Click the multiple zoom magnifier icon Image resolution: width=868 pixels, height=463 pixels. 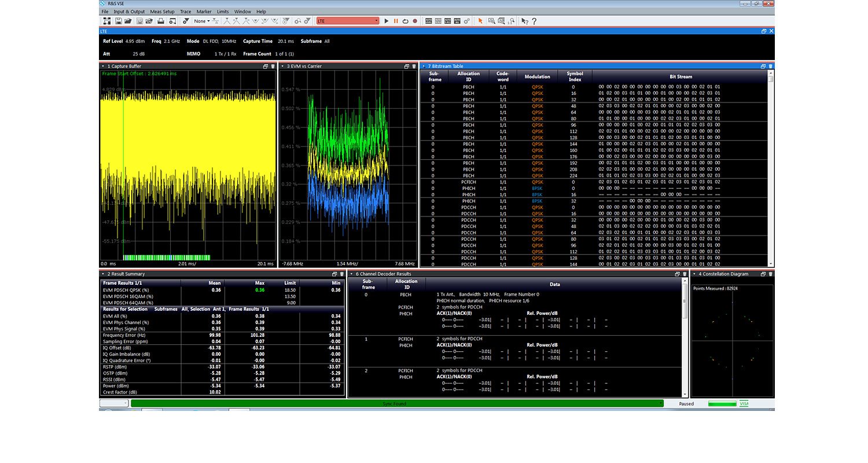501,21
